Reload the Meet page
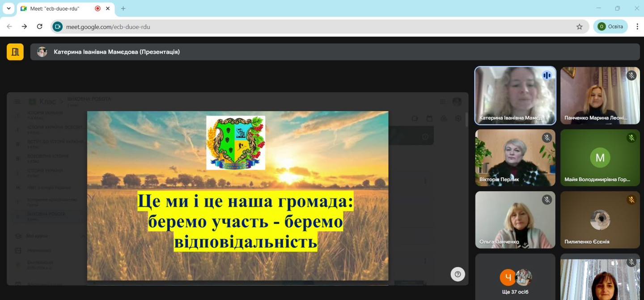 tap(39, 27)
